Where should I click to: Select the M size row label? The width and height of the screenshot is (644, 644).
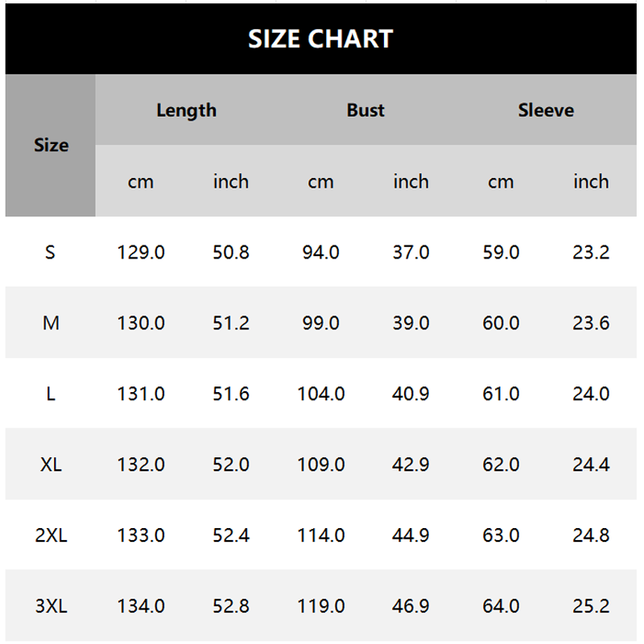click(x=51, y=324)
